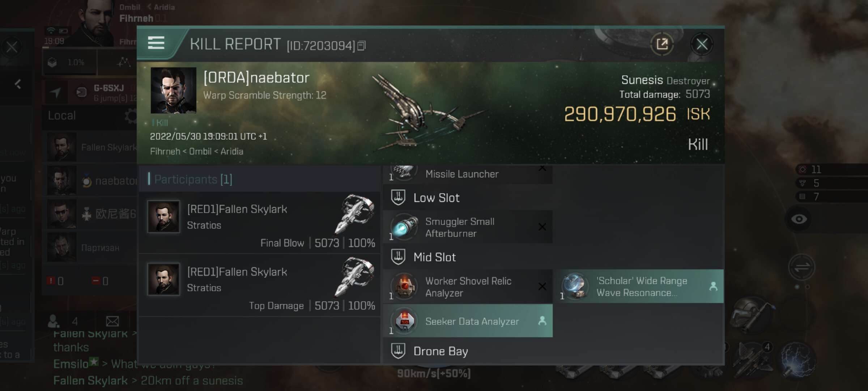
Task: Open the Local chat channel tab
Action: tap(62, 115)
